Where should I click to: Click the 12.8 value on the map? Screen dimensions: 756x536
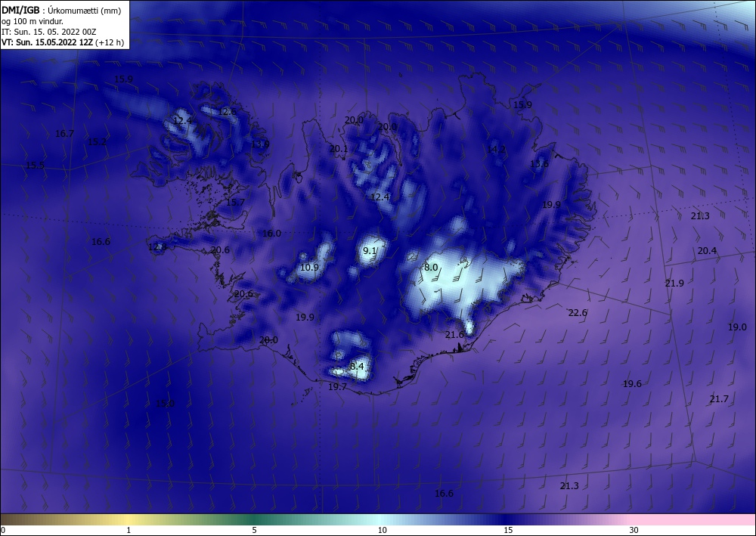tap(158, 246)
